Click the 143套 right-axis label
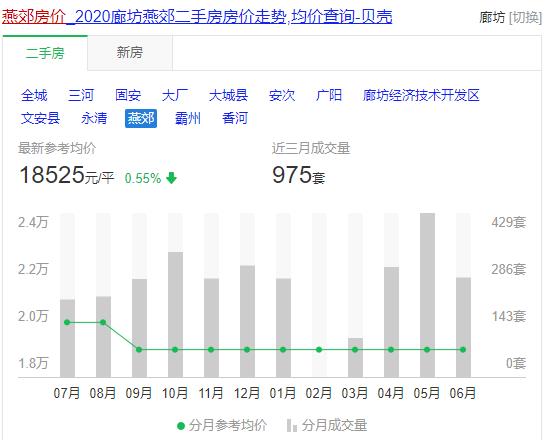 (508, 316)
